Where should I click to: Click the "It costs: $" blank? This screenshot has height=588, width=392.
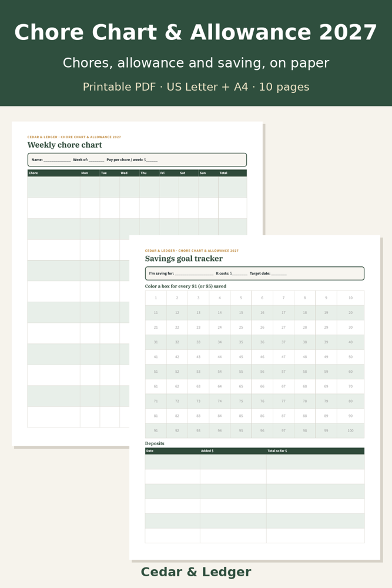point(240,273)
